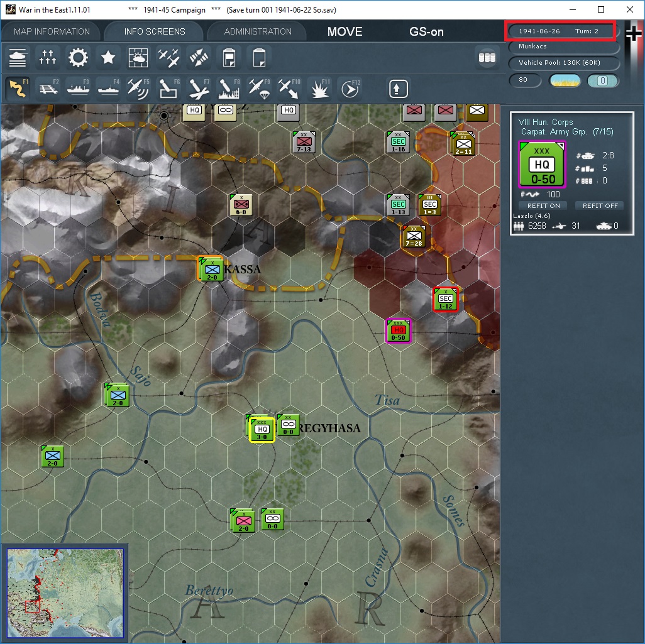Open the losses screen with crosses icon

[48, 58]
